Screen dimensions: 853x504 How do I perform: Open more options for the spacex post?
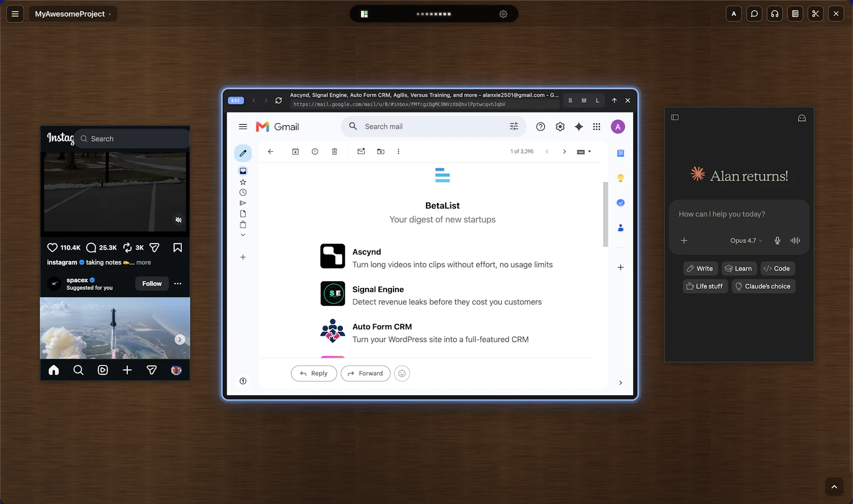click(178, 283)
